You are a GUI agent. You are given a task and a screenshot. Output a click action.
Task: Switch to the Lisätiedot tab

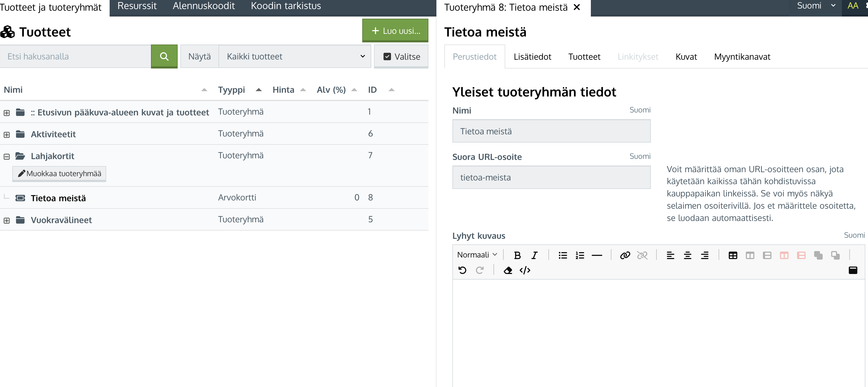[x=532, y=57]
